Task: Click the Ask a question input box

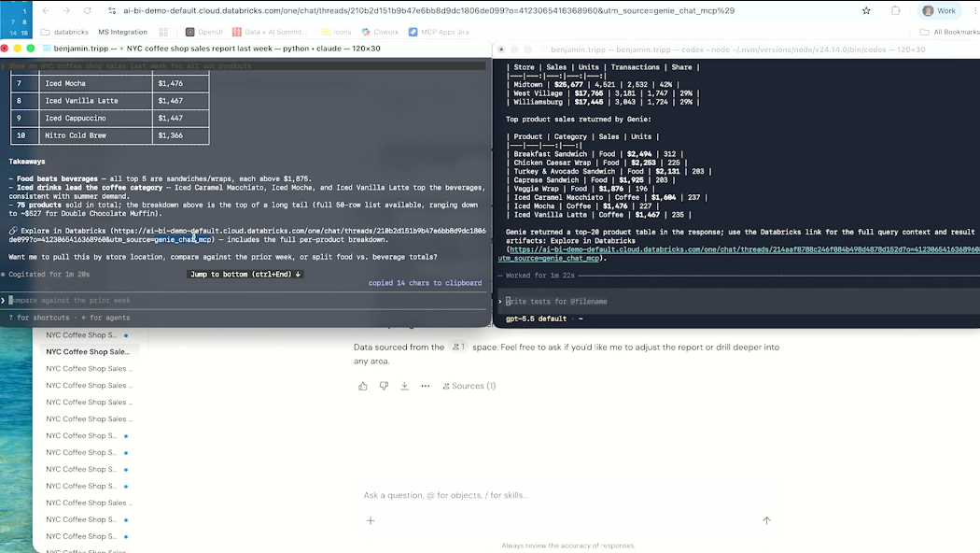Action: tap(567, 495)
